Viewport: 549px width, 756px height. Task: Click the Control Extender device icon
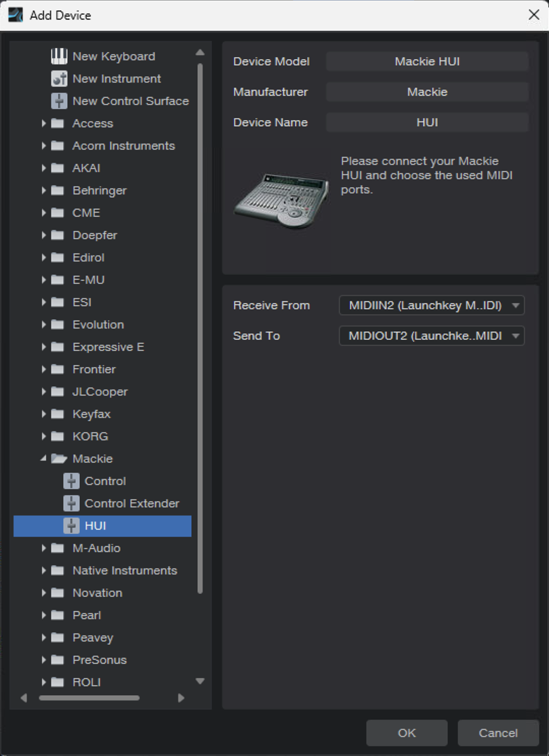[71, 503]
